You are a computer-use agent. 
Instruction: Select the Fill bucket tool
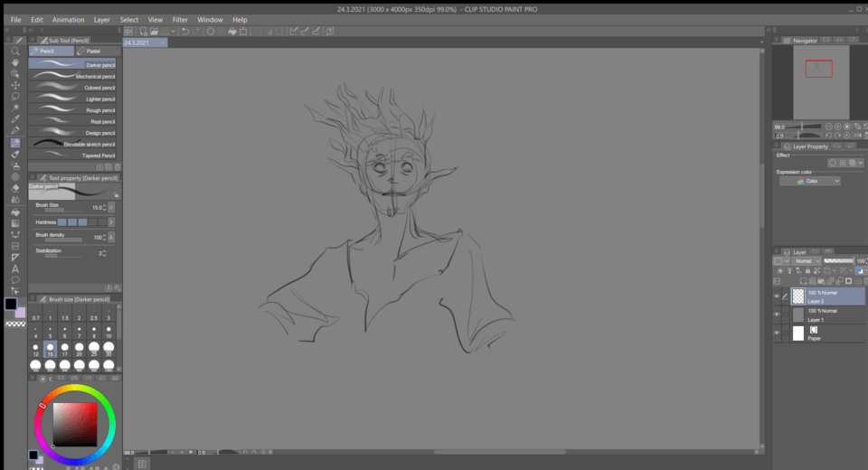click(x=15, y=212)
